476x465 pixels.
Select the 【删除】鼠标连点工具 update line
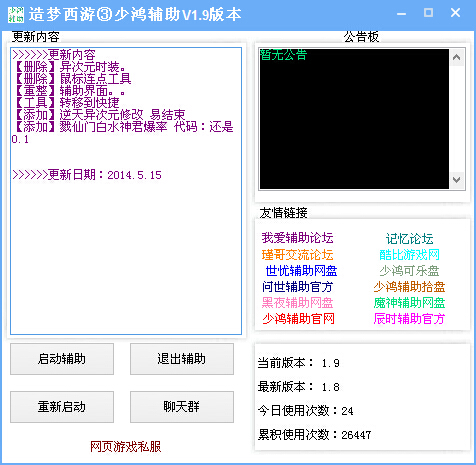[72, 79]
